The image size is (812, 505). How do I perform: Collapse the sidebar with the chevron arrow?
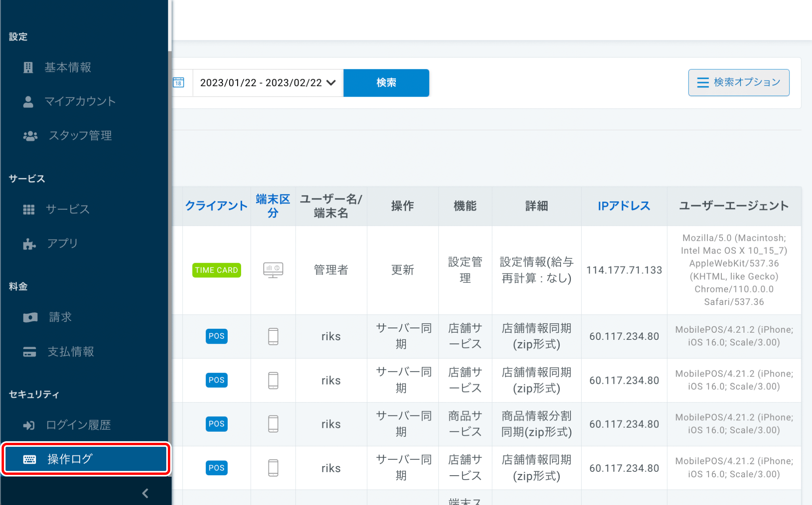pos(145,493)
